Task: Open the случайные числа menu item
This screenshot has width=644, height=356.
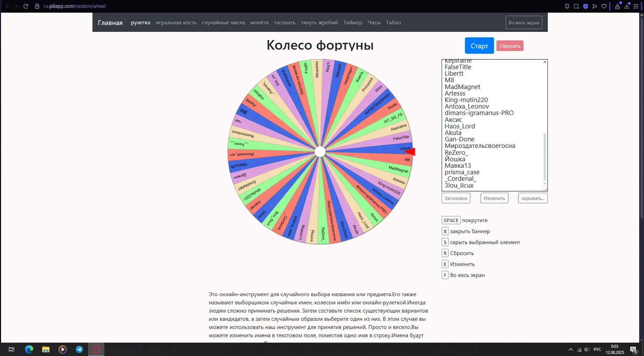Action: coord(223,22)
